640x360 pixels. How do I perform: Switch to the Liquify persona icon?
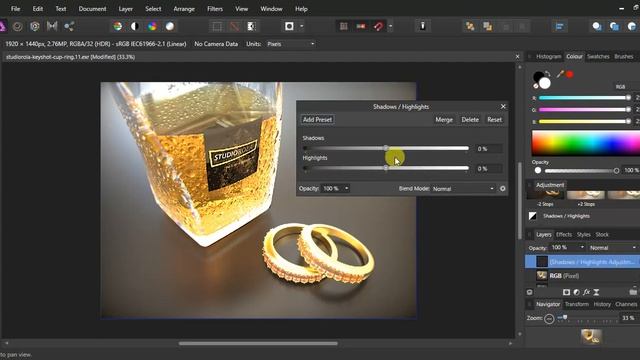click(x=18, y=27)
